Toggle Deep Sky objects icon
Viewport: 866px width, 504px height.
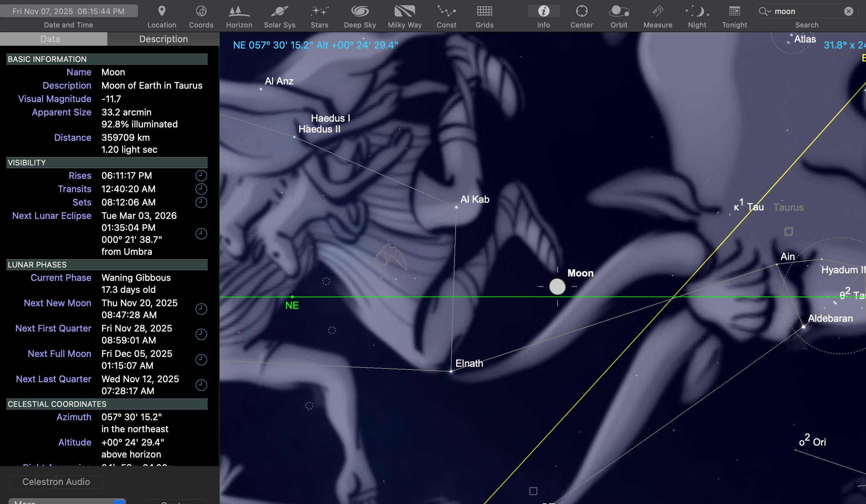(360, 11)
